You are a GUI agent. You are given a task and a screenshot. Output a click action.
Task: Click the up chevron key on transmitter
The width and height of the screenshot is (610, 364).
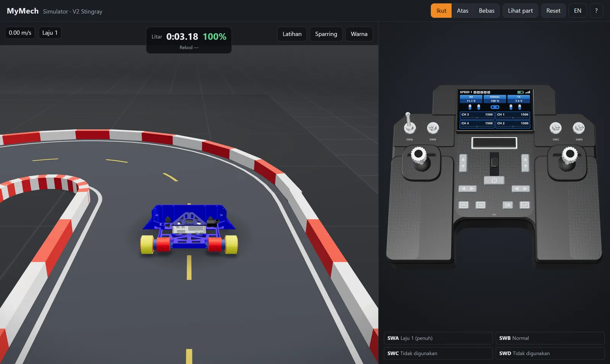coord(464,205)
